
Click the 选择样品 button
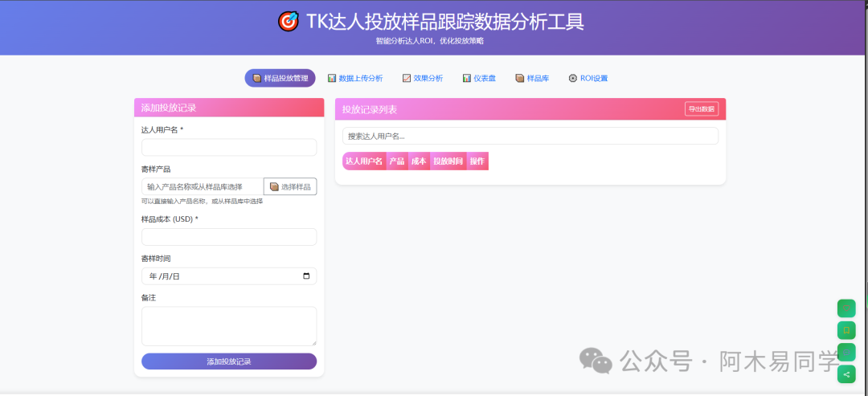(x=290, y=187)
